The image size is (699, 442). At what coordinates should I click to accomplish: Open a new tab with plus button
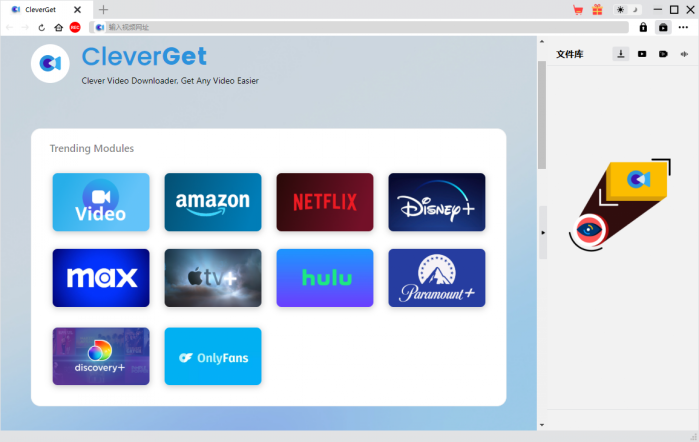103,9
